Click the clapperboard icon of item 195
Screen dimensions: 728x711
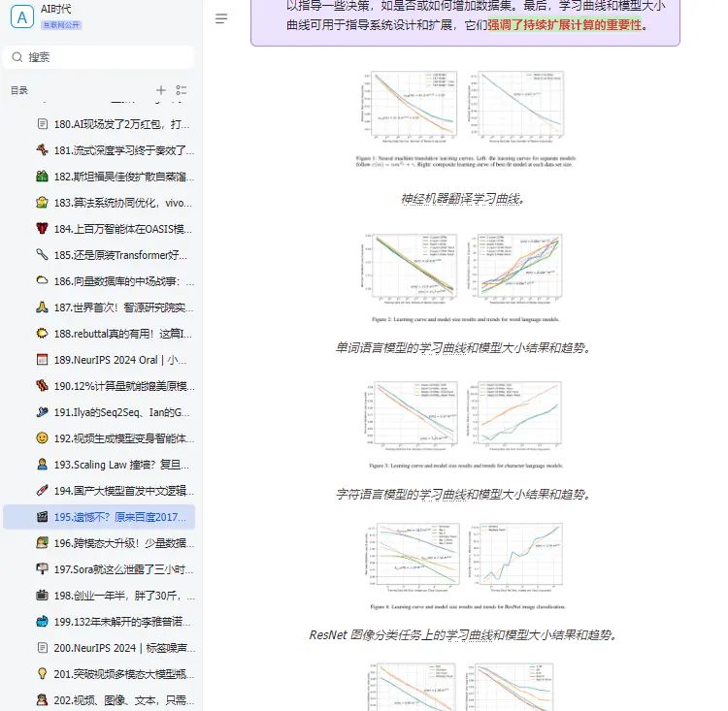click(x=42, y=517)
